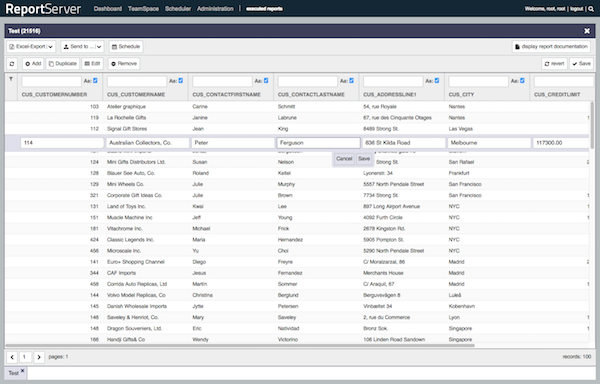This screenshot has height=384, width=600.
Task: Select the Blauer See Auto, Co. row
Action: click(297, 173)
